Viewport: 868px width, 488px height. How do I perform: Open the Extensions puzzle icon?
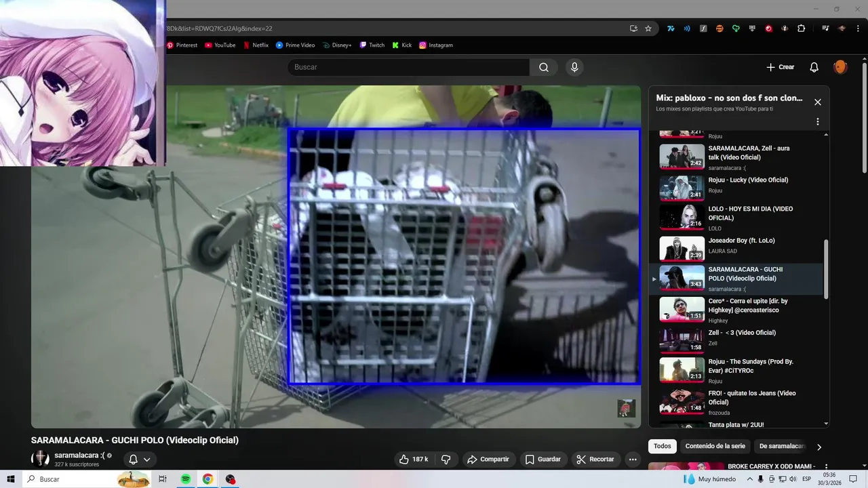pos(802,28)
